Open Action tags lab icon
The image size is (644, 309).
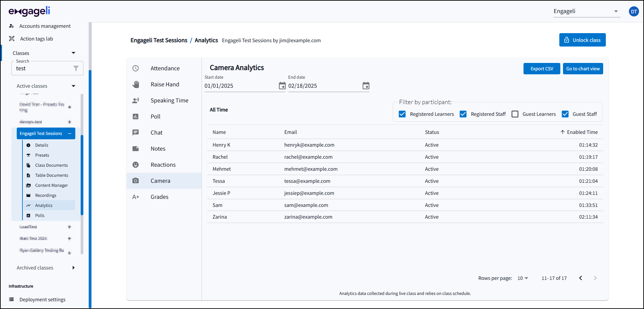12,38
